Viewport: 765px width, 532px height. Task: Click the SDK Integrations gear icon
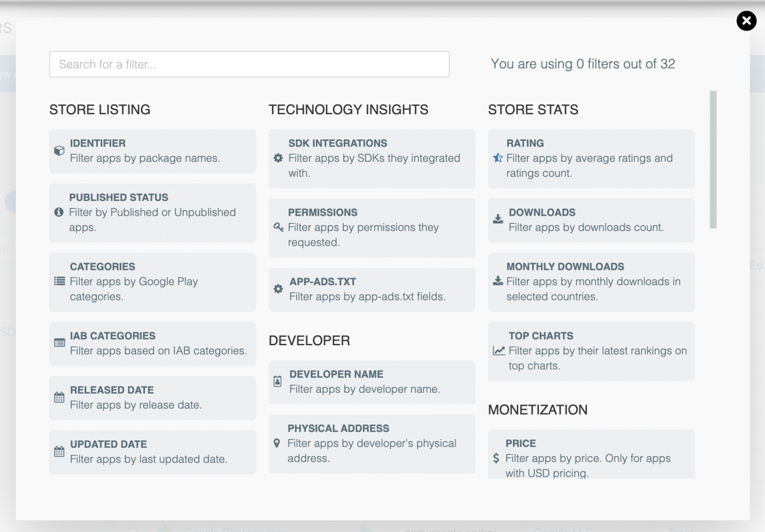[x=278, y=158]
